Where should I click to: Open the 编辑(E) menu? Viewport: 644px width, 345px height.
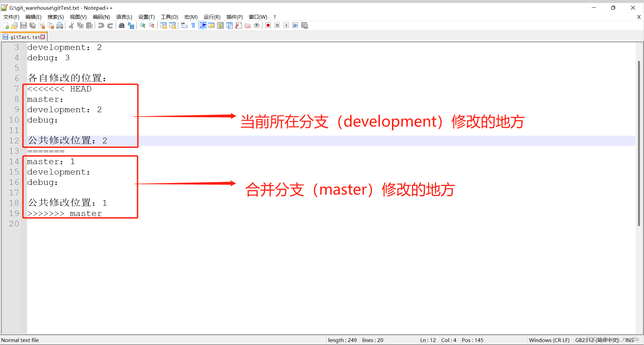(x=34, y=17)
